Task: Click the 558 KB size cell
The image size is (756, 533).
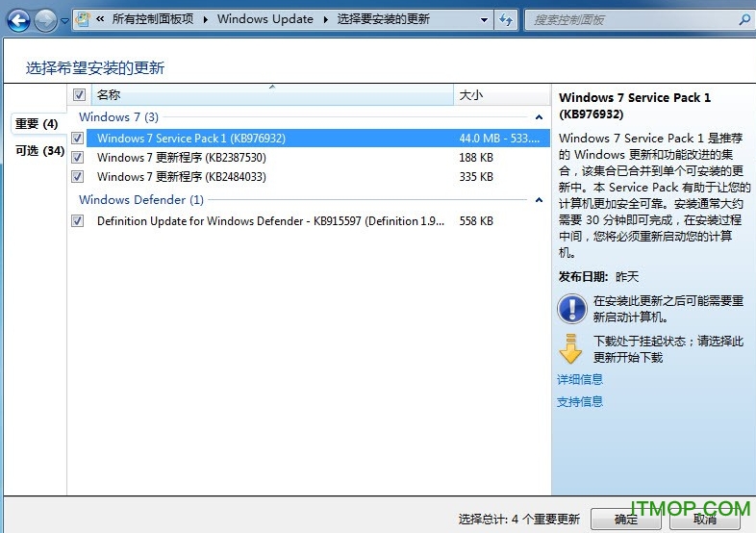Action: 476,221
